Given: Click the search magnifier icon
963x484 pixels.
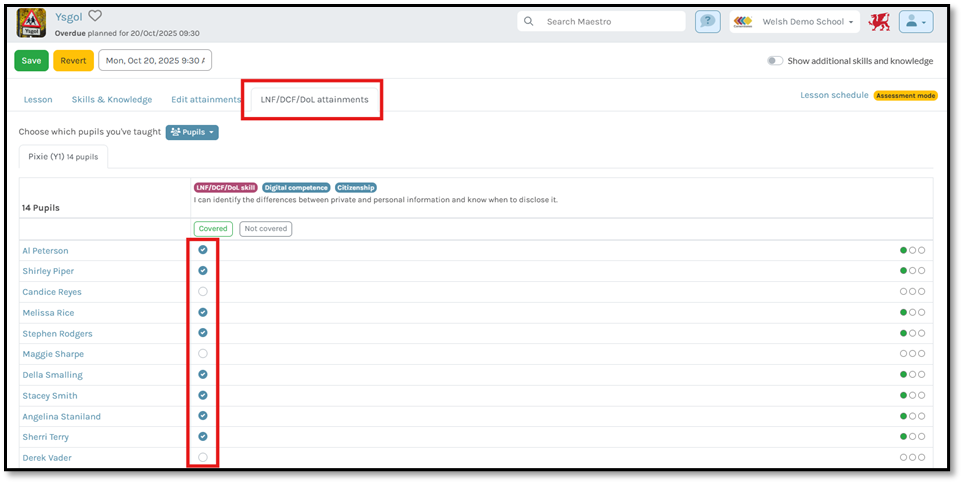Looking at the screenshot, I should (x=529, y=22).
